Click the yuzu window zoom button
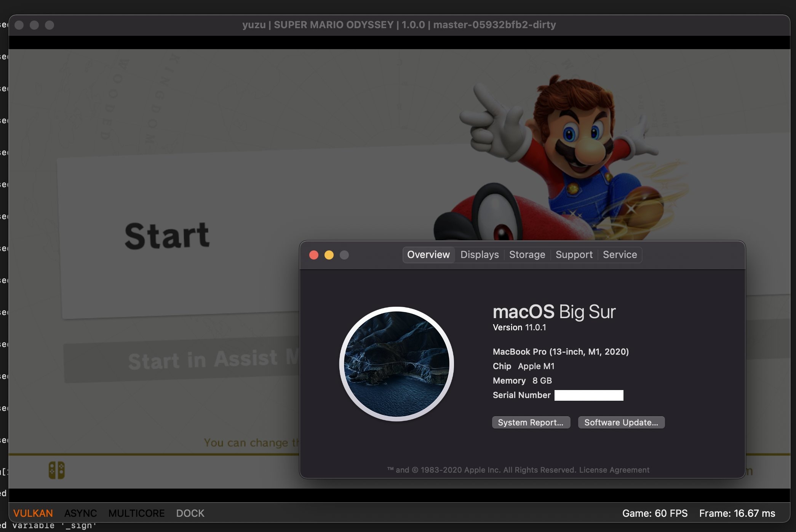The image size is (796, 532). point(50,25)
